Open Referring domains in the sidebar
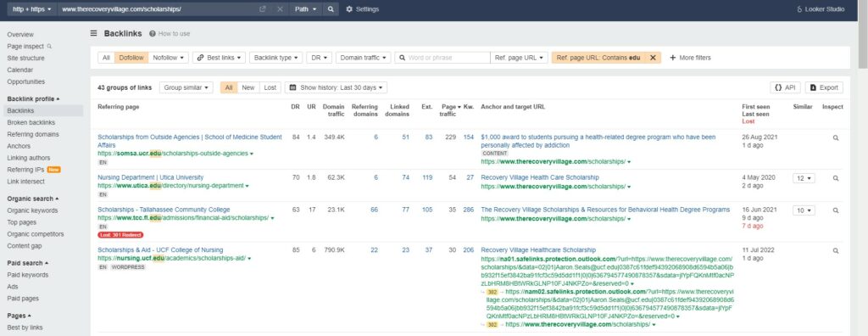The height and width of the screenshot is (336, 868). [33, 134]
